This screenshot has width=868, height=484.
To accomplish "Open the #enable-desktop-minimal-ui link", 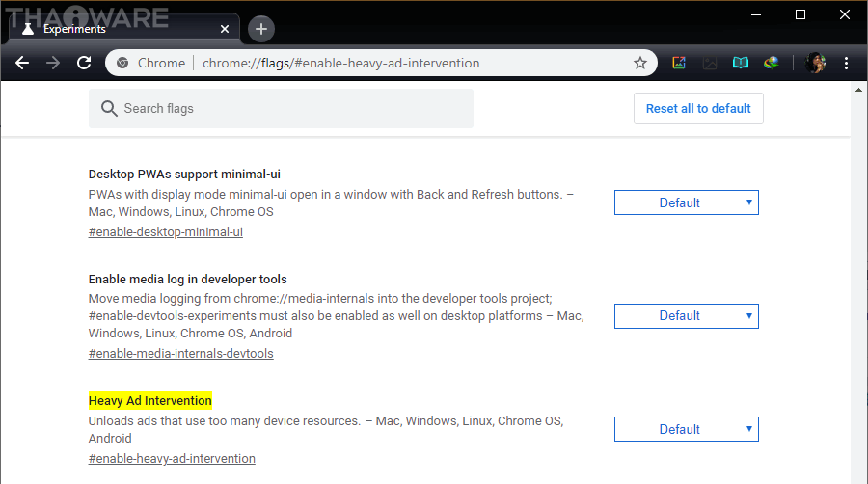I will [x=165, y=232].
